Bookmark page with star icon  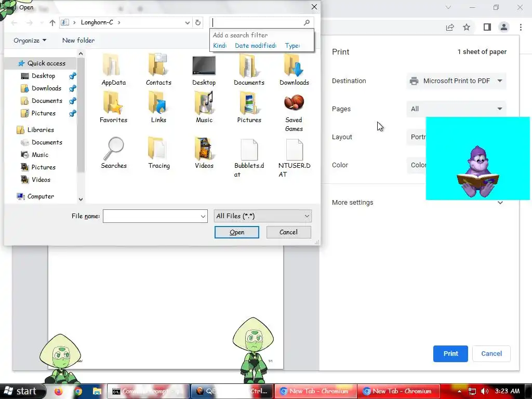point(467,27)
